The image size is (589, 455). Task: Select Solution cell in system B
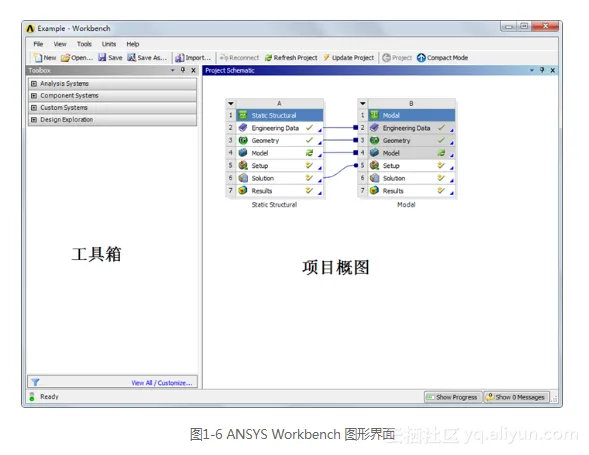pos(411,178)
